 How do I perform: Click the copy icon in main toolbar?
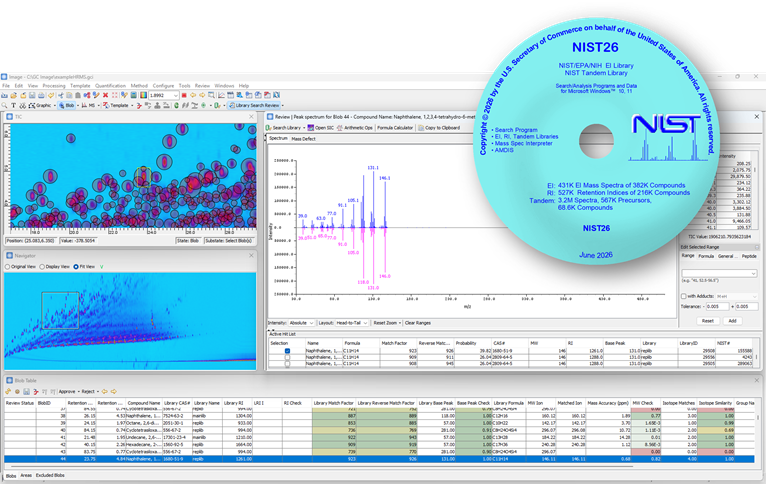coord(69,95)
